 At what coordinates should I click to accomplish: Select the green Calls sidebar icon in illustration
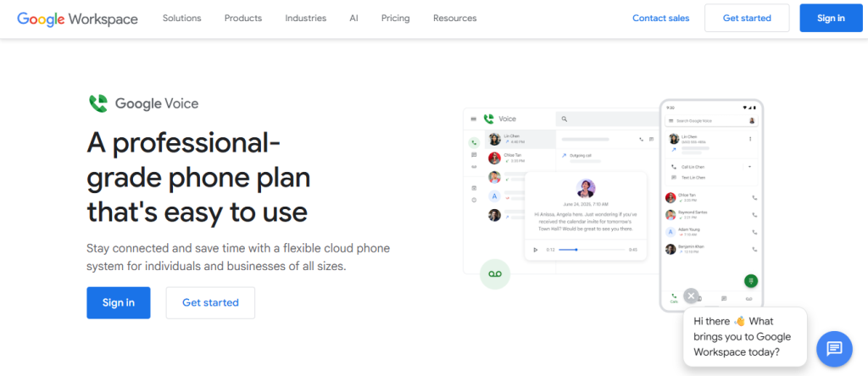point(474,142)
